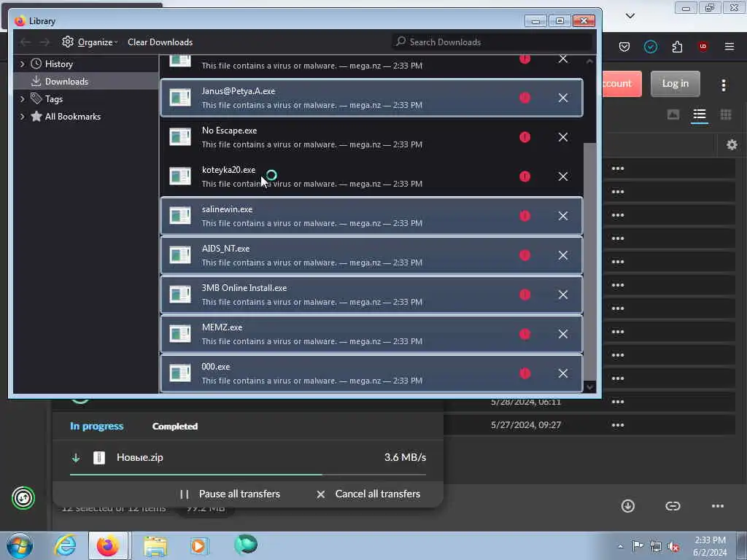Switch to the In progress transfers tab
The height and width of the screenshot is (560, 747).
pyautogui.click(x=97, y=426)
